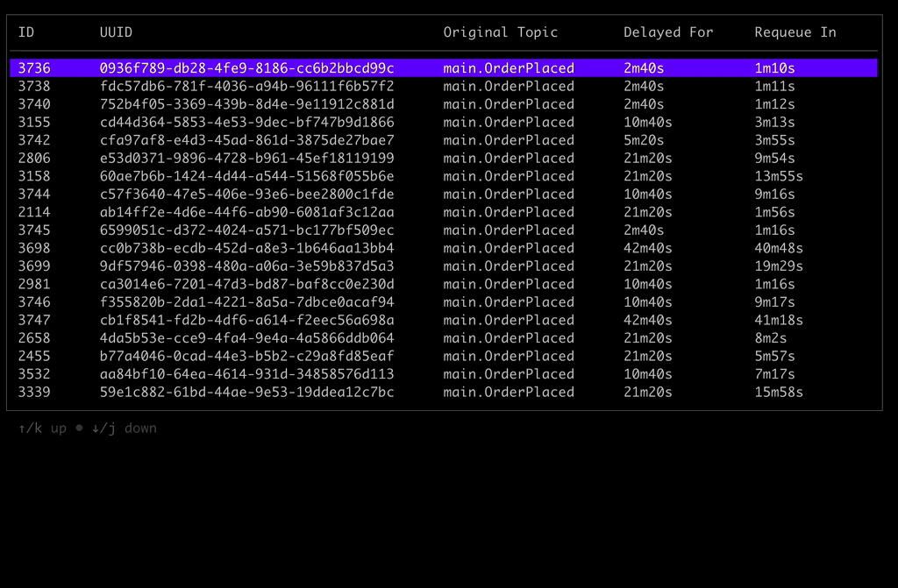The image size is (898, 588).
Task: Click UUID f355820b-2da1-4221-8a5a-7dbce0acaf94
Action: (x=246, y=302)
